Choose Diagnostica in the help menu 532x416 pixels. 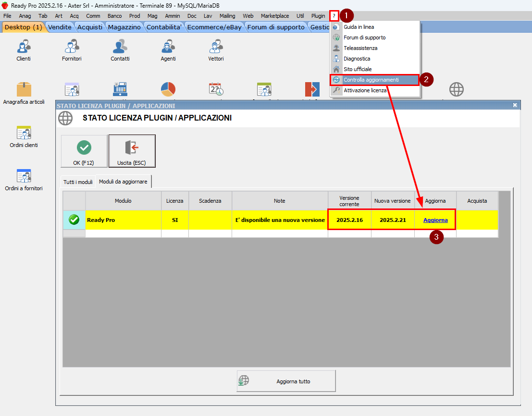(375, 59)
